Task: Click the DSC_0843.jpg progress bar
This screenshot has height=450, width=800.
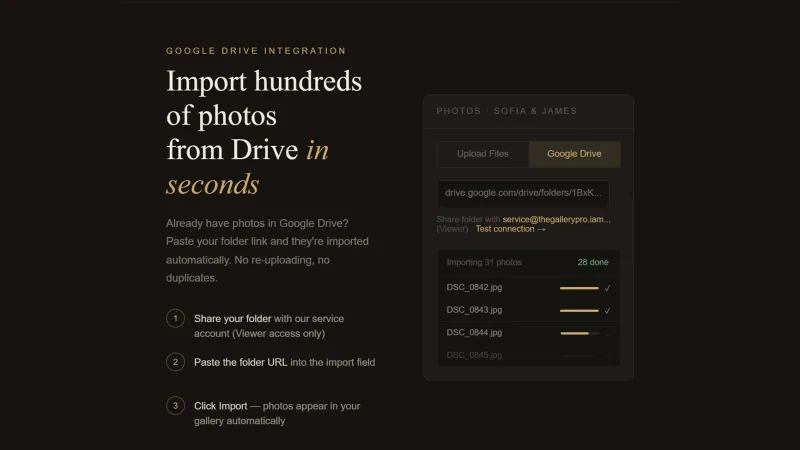Action: click(x=579, y=311)
